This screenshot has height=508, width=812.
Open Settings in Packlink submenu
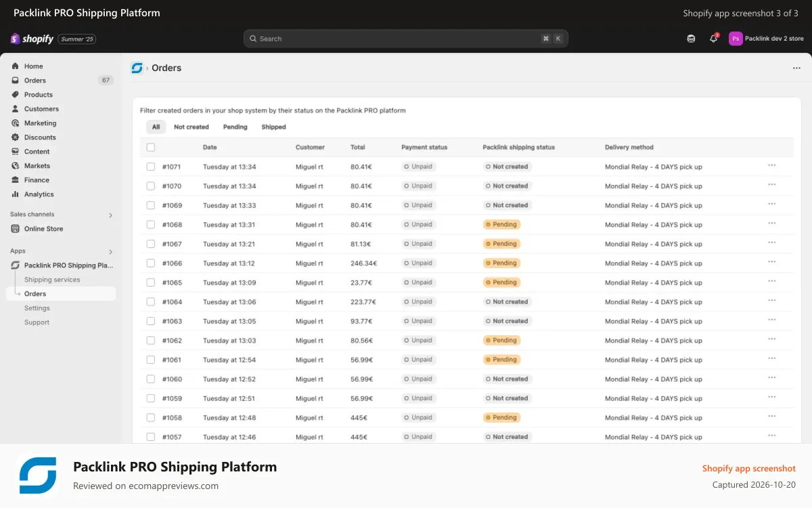[x=37, y=308]
